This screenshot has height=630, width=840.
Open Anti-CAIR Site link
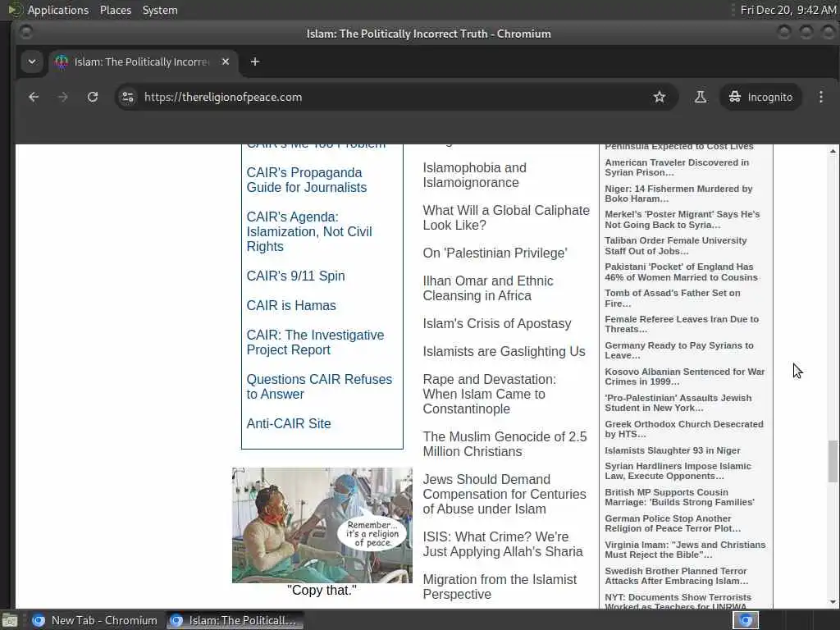(289, 423)
